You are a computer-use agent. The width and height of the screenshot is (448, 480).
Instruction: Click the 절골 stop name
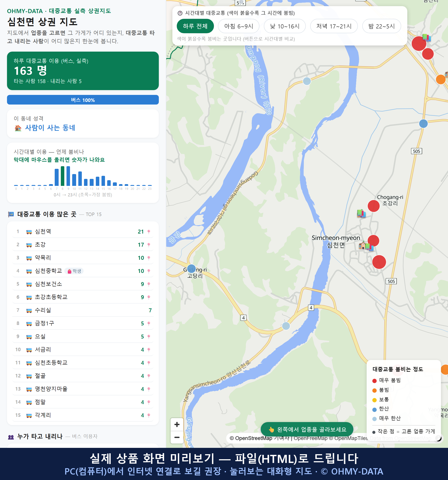tap(40, 376)
